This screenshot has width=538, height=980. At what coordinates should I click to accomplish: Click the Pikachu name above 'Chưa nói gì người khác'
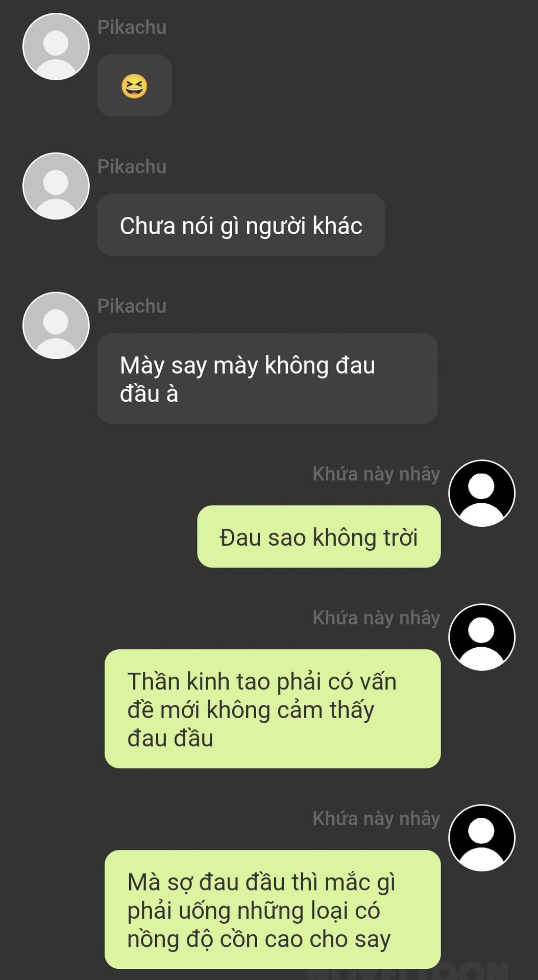pyautogui.click(x=132, y=167)
